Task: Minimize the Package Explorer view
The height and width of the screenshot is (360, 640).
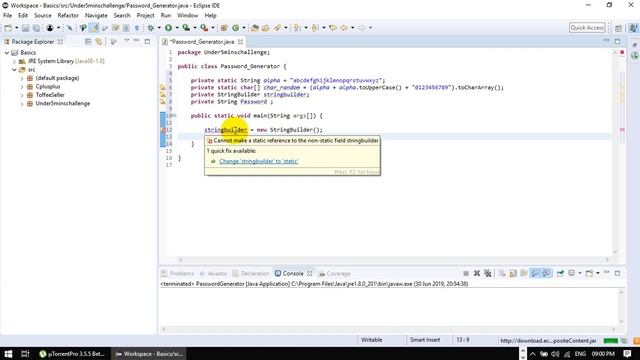Action: click(x=137, y=41)
